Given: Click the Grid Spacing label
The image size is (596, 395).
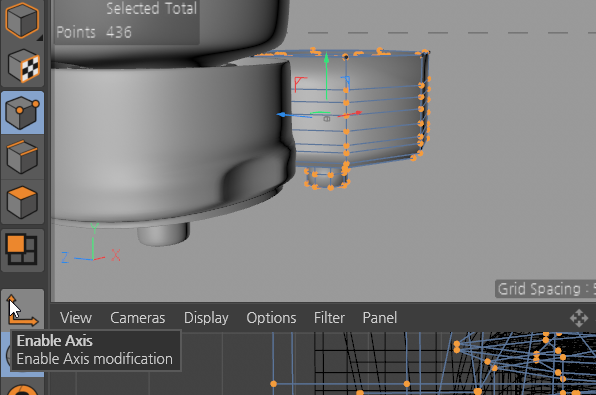Looking at the screenshot, I should pyautogui.click(x=547, y=289).
